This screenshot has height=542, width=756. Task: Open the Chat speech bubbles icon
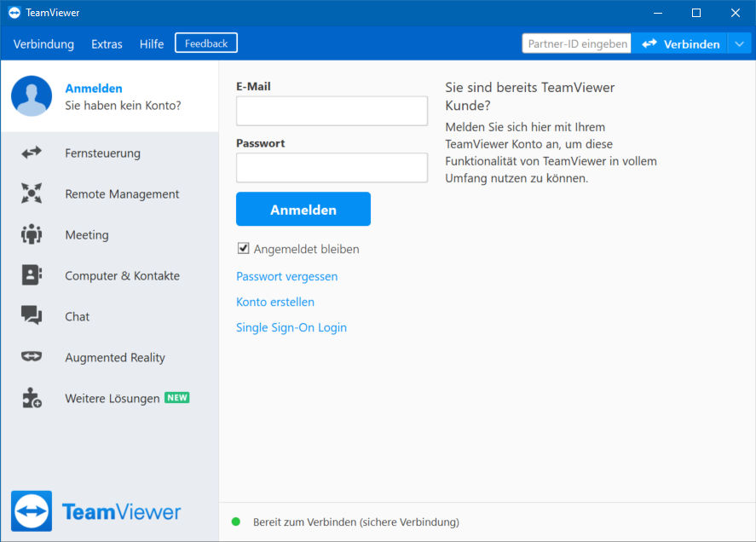pos(32,316)
